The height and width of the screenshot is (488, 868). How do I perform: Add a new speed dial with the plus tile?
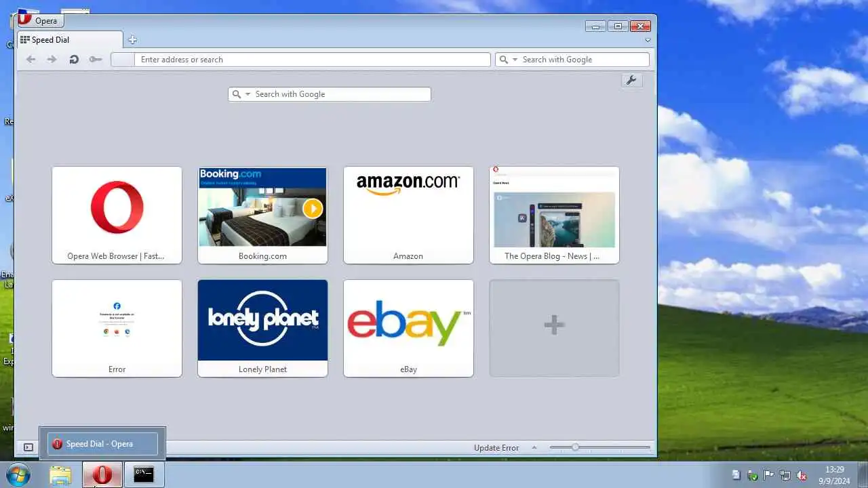[x=554, y=328]
